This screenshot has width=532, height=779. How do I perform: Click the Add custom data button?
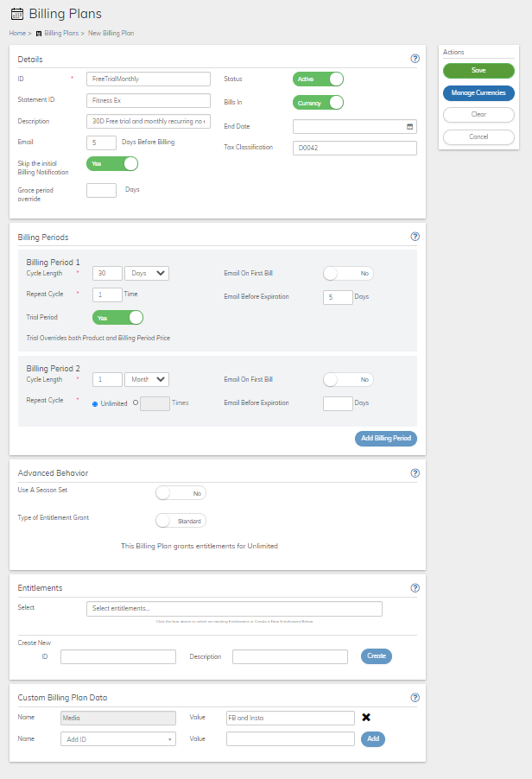tap(373, 738)
